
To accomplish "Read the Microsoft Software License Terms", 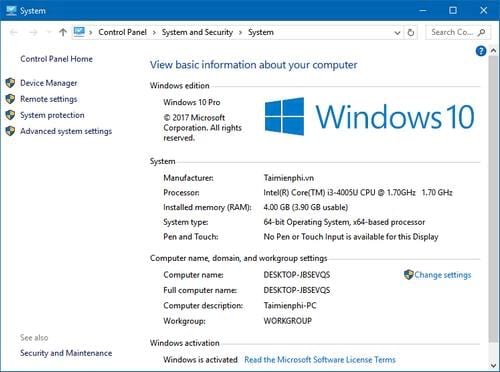I will pyautogui.click(x=320, y=360).
